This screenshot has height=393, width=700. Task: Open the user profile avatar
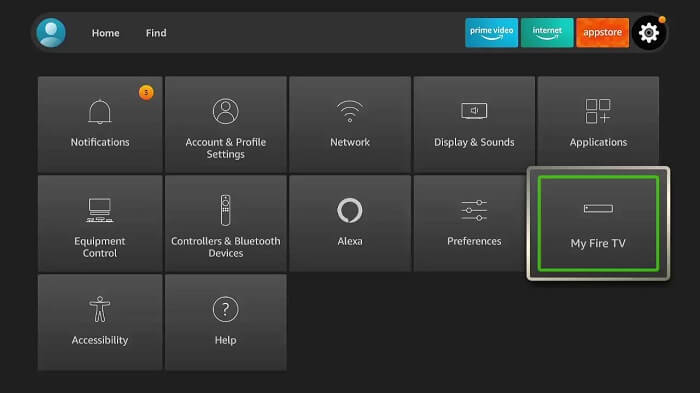click(51, 33)
